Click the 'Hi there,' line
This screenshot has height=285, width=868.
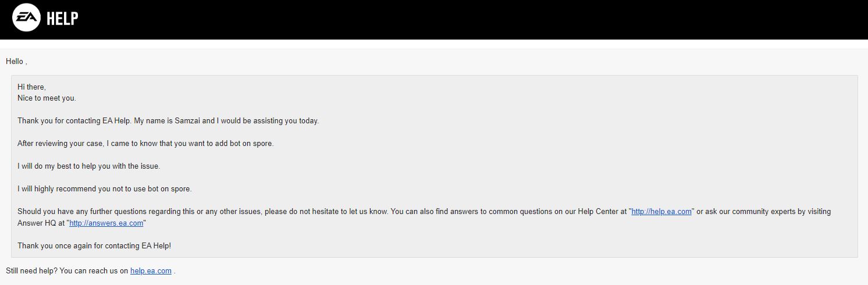[31, 87]
